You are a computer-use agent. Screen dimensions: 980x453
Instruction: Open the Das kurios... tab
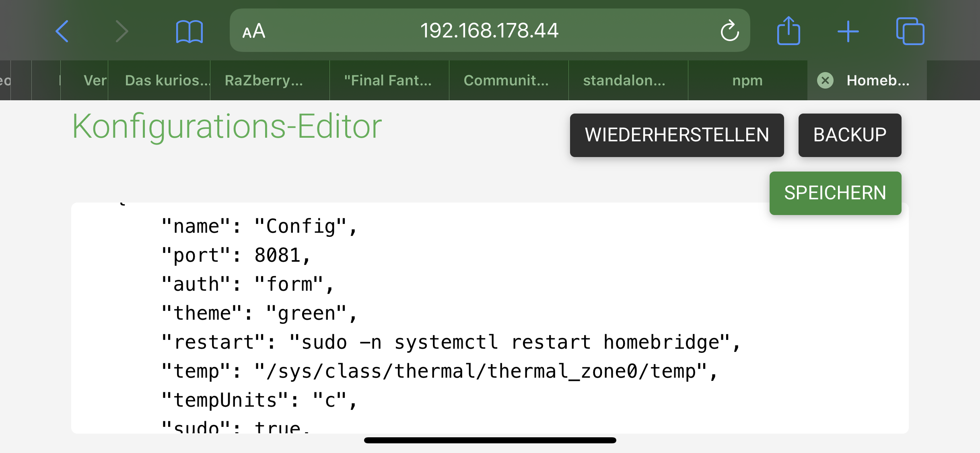[x=167, y=81]
